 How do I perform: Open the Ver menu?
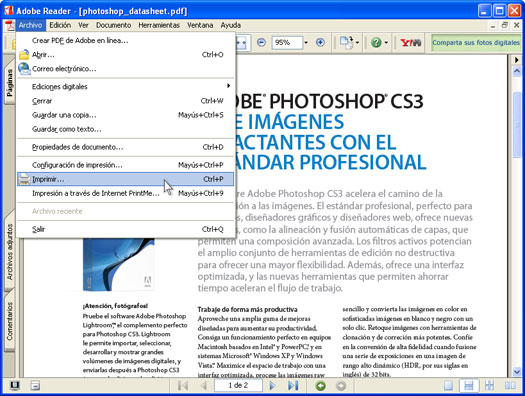coord(83,25)
